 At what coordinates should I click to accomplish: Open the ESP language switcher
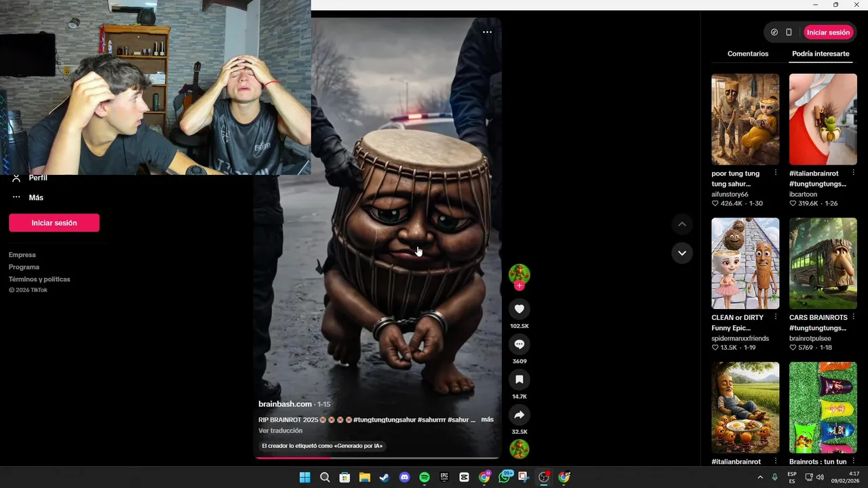click(792, 477)
